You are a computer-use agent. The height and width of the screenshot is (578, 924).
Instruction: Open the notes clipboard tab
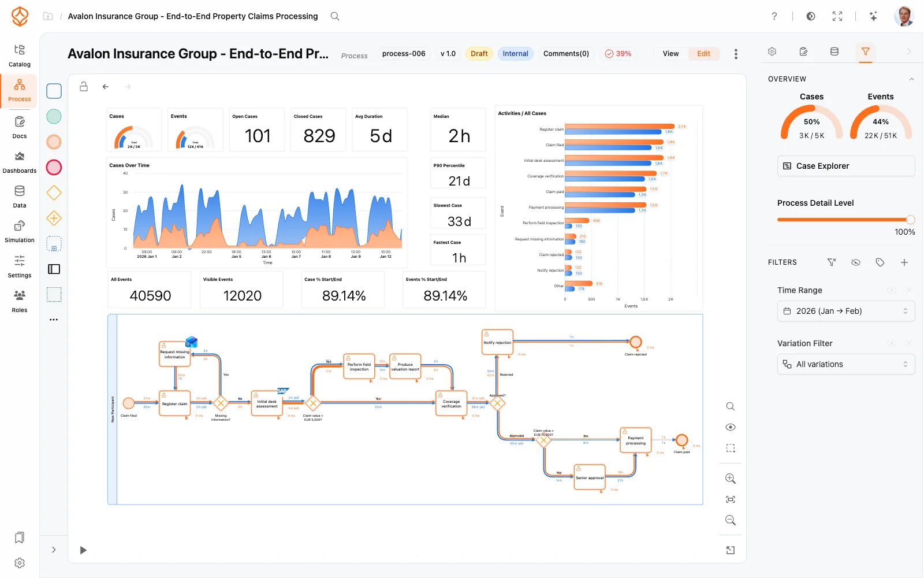(x=803, y=51)
